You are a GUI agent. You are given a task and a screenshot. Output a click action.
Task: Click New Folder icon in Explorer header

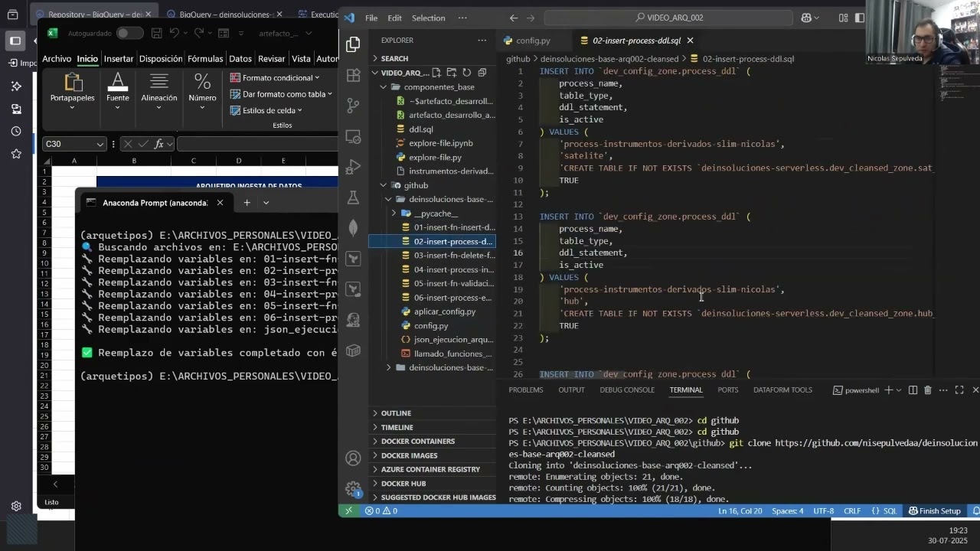(x=452, y=73)
